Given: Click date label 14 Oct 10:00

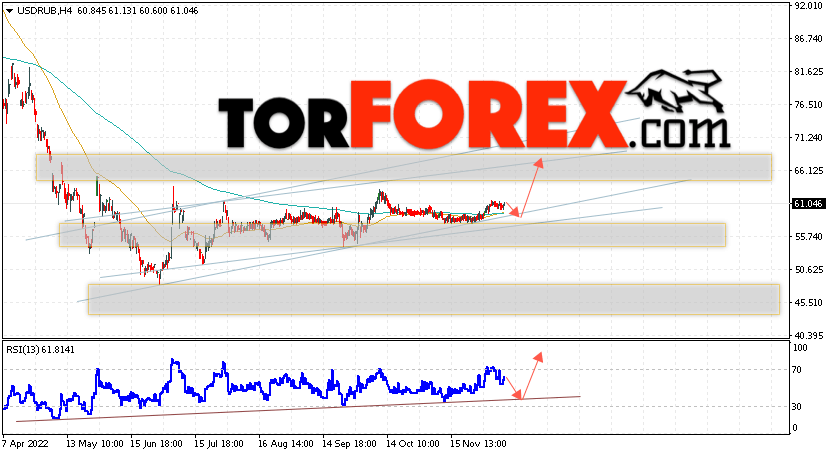Looking at the screenshot, I should (413, 443).
